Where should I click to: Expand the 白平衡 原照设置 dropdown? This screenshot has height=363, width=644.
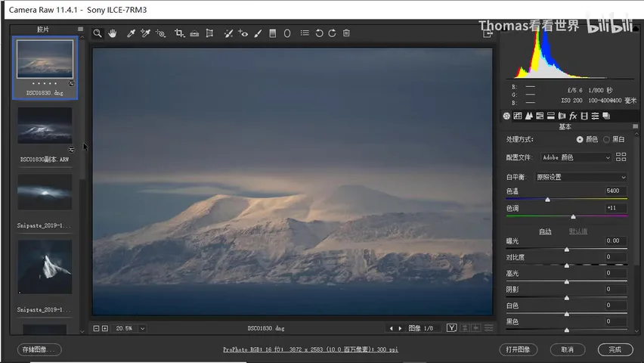581,177
